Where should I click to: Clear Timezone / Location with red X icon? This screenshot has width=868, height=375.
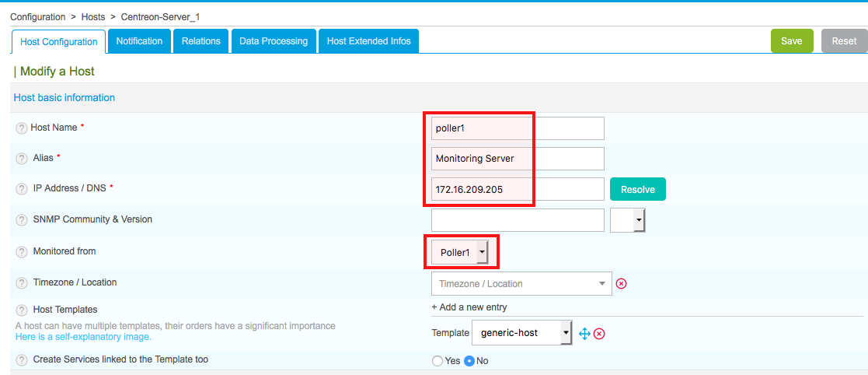621,284
